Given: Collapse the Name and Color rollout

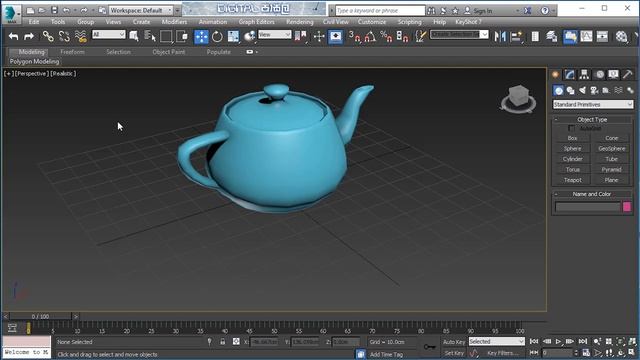Looking at the screenshot, I should point(592,194).
